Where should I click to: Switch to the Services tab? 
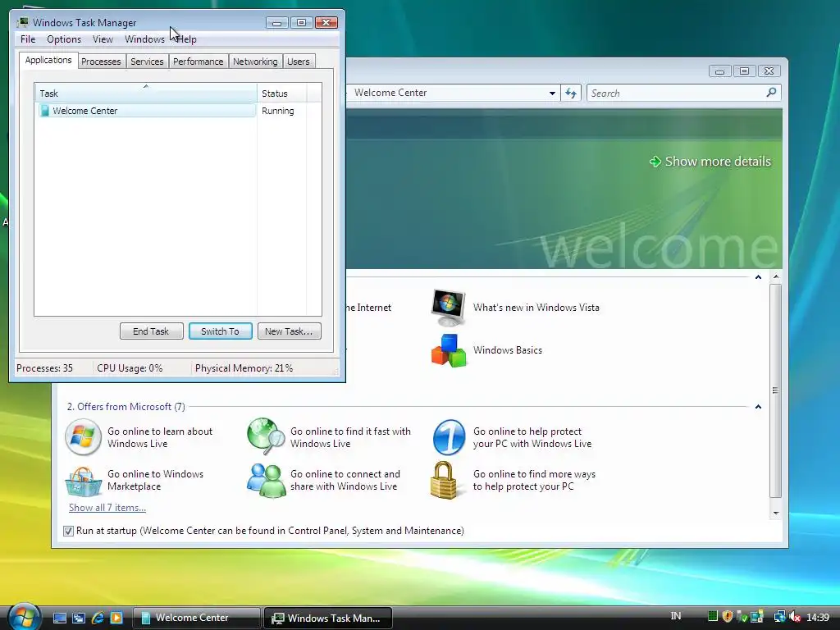pos(147,62)
